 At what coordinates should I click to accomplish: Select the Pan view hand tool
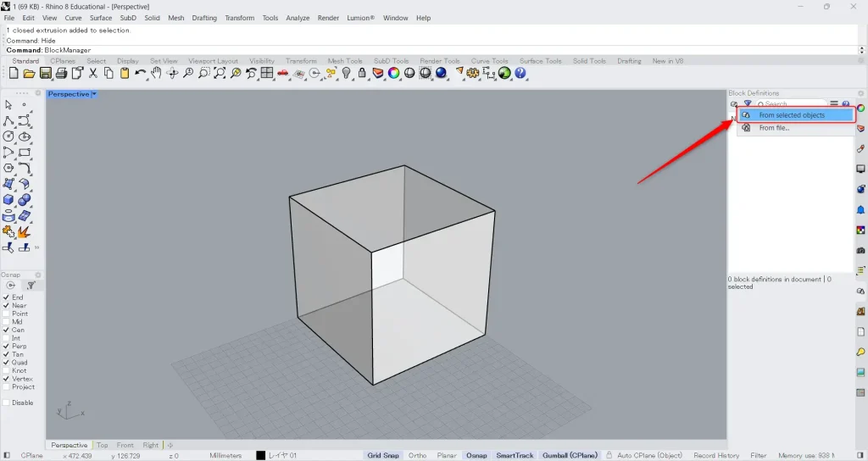(156, 74)
